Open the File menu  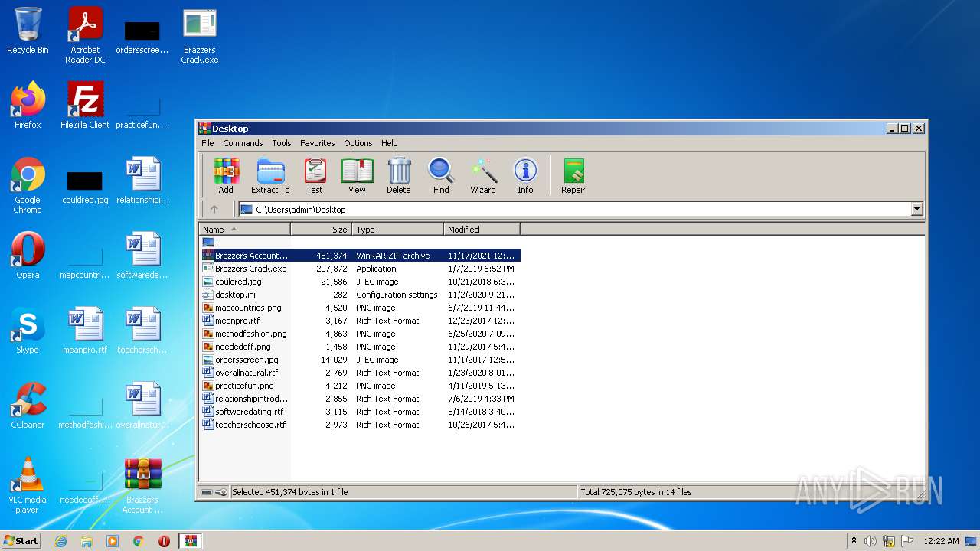tap(207, 143)
